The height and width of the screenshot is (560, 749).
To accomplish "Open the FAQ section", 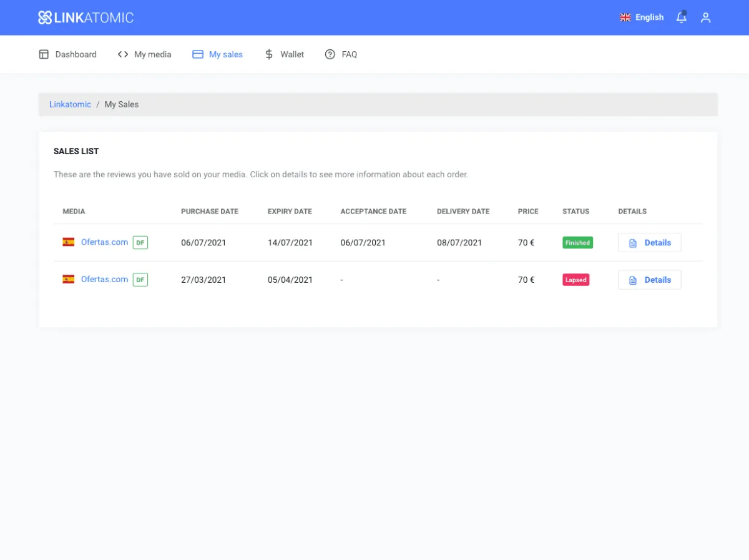I will (x=341, y=54).
